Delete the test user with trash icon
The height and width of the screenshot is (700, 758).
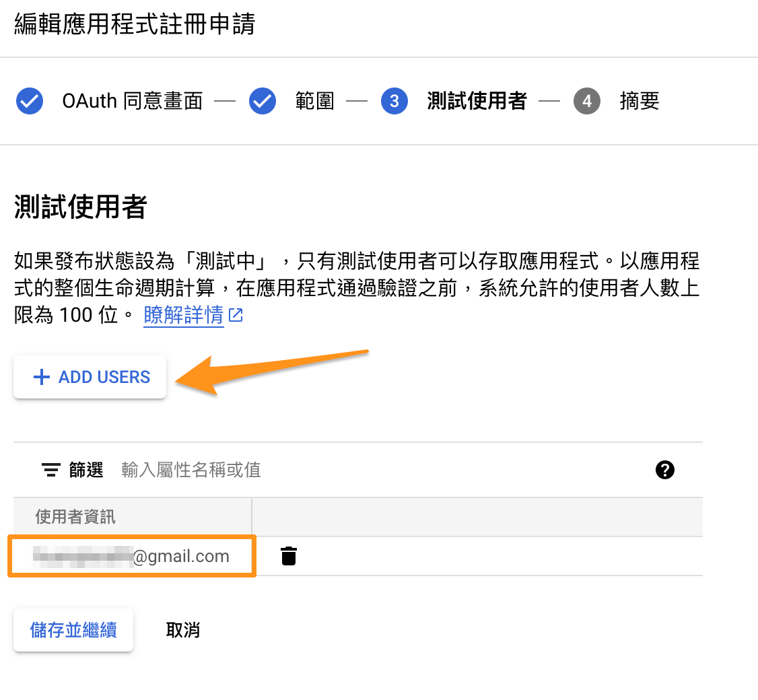tap(289, 557)
